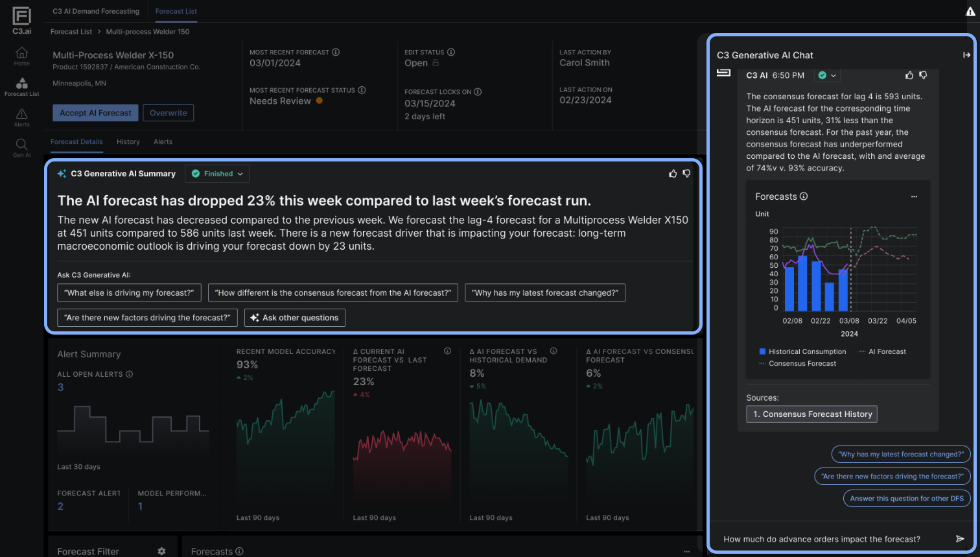Thumbs up the chat response
This screenshot has height=557, width=980.
[909, 75]
